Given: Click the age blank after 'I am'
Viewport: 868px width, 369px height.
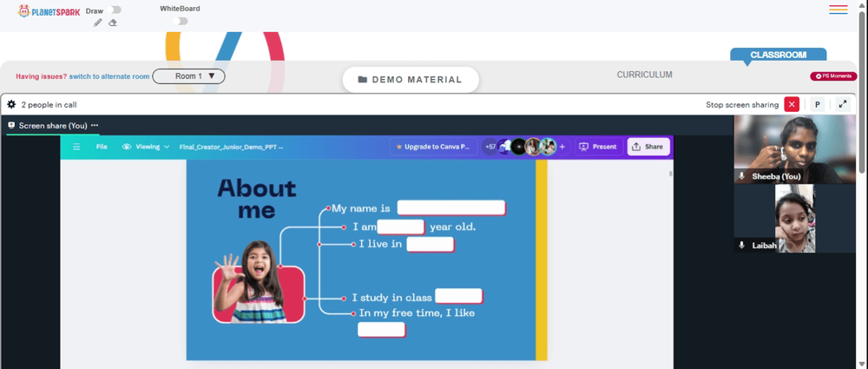Looking at the screenshot, I should pyautogui.click(x=401, y=227).
